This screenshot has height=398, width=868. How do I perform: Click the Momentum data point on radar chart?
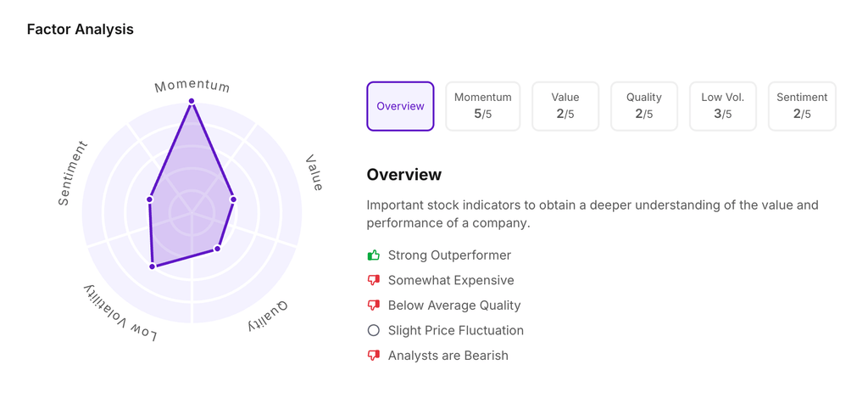pos(192,101)
